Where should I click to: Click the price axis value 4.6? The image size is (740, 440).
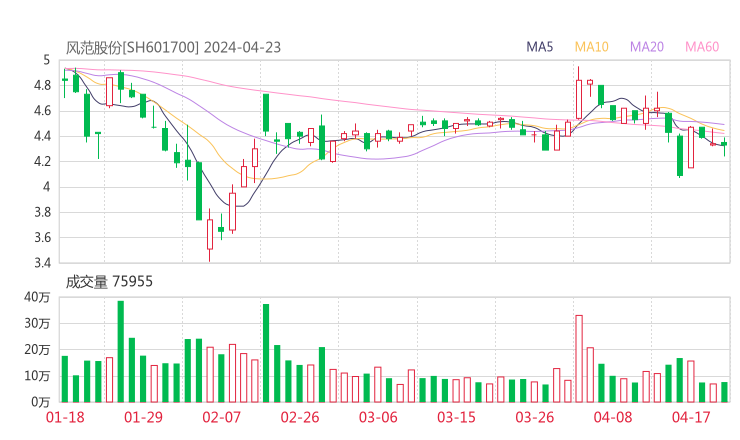[42, 111]
